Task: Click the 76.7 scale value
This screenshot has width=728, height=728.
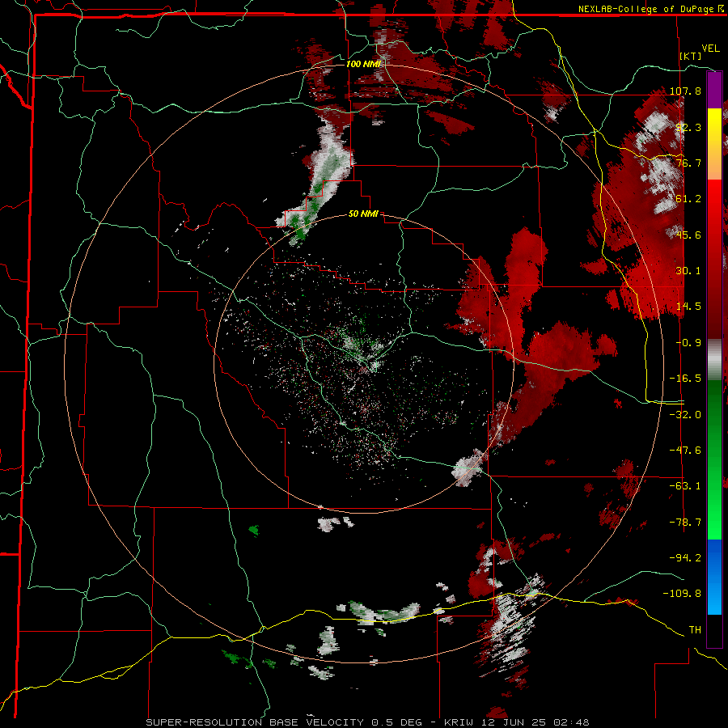Action: tap(688, 163)
